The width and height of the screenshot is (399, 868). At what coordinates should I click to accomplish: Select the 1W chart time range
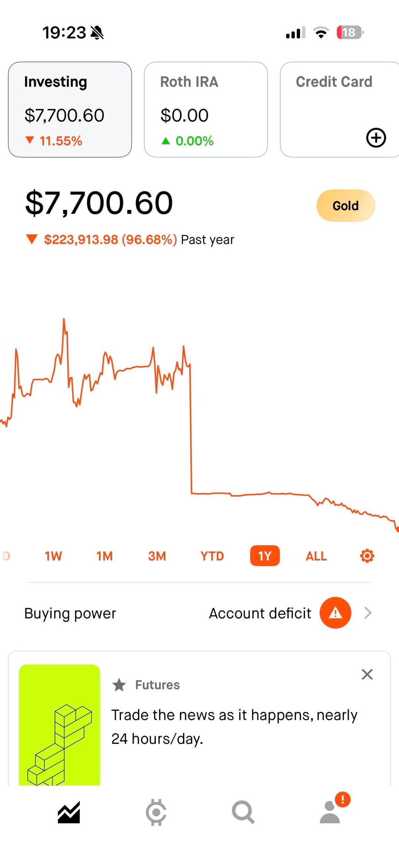[x=53, y=556]
